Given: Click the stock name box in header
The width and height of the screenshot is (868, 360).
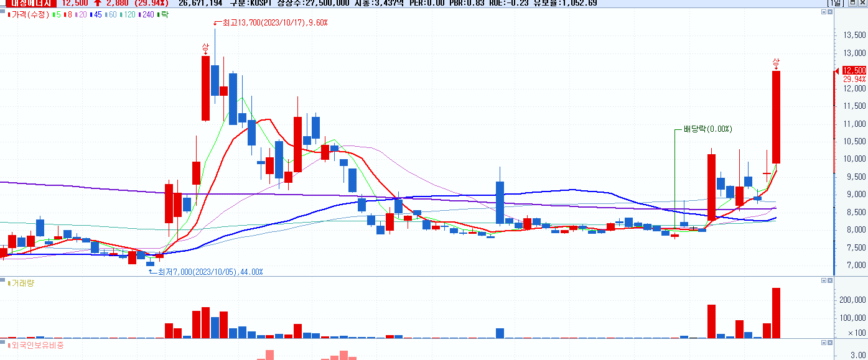Looking at the screenshot, I should [x=31, y=3].
